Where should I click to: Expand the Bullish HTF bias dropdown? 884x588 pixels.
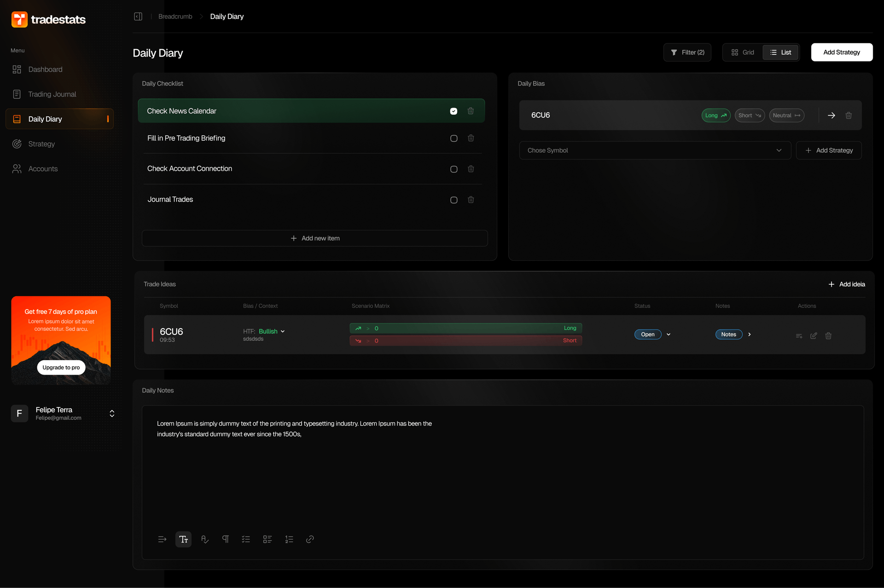[283, 331]
